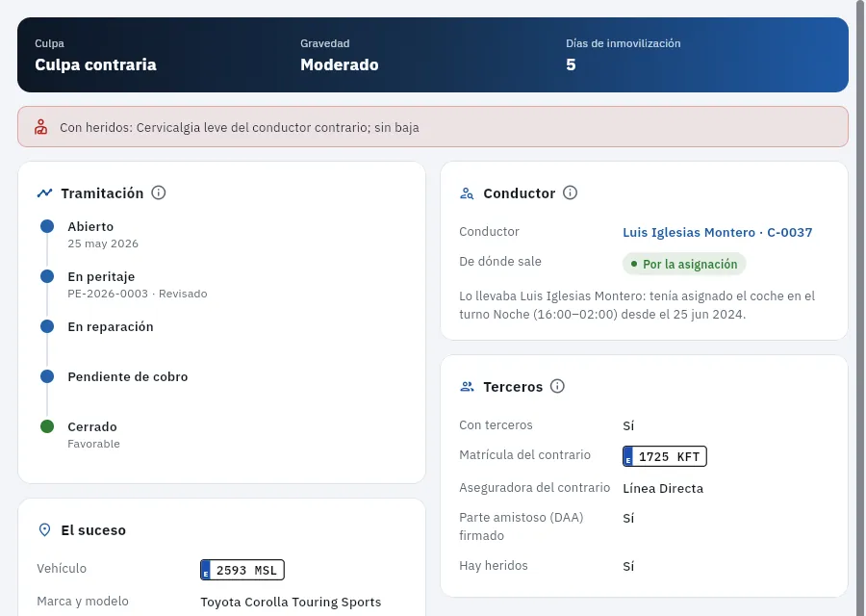The height and width of the screenshot is (616, 866).
Task: Click the 2593 MSL vehicle plate badge
Action: coord(242,570)
